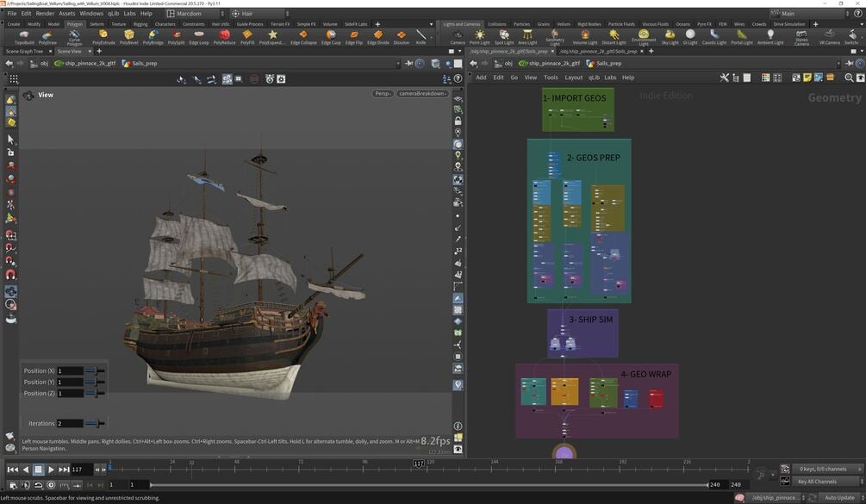
Task: Expand the left shelf tab list arrow
Action: tap(432, 24)
